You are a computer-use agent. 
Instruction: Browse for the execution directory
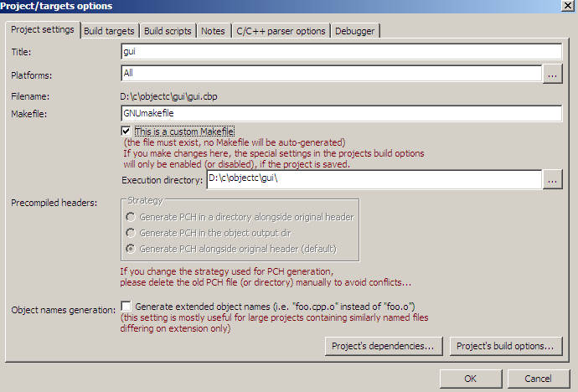coord(552,180)
